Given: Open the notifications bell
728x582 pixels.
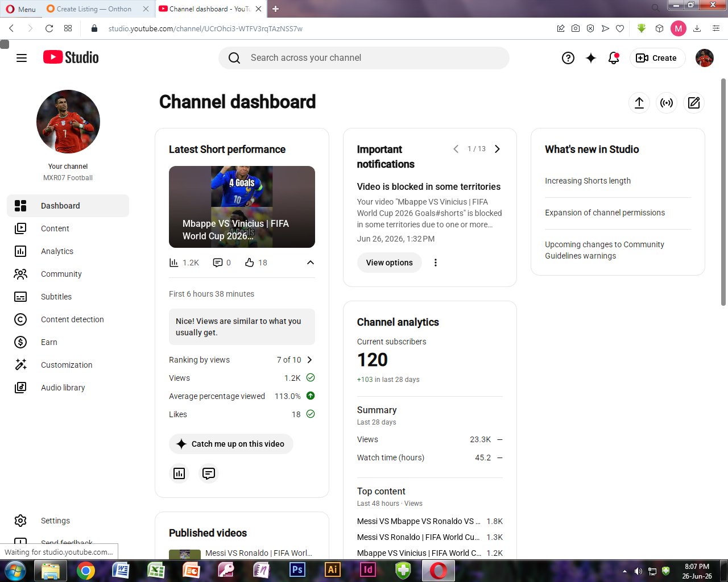Looking at the screenshot, I should click(x=614, y=58).
